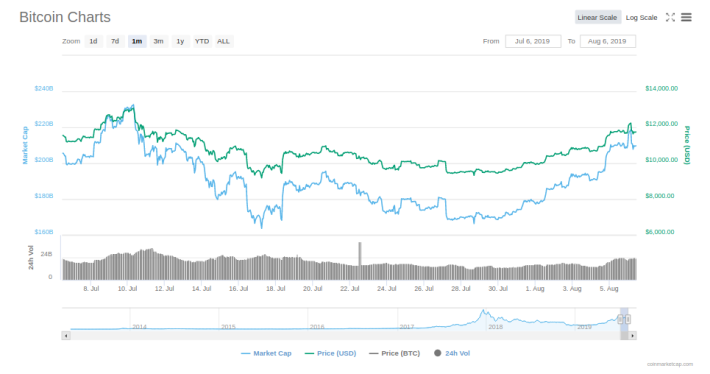This screenshot has height=374, width=710.
Task: Pick the YTD zoom range
Action: pos(202,41)
